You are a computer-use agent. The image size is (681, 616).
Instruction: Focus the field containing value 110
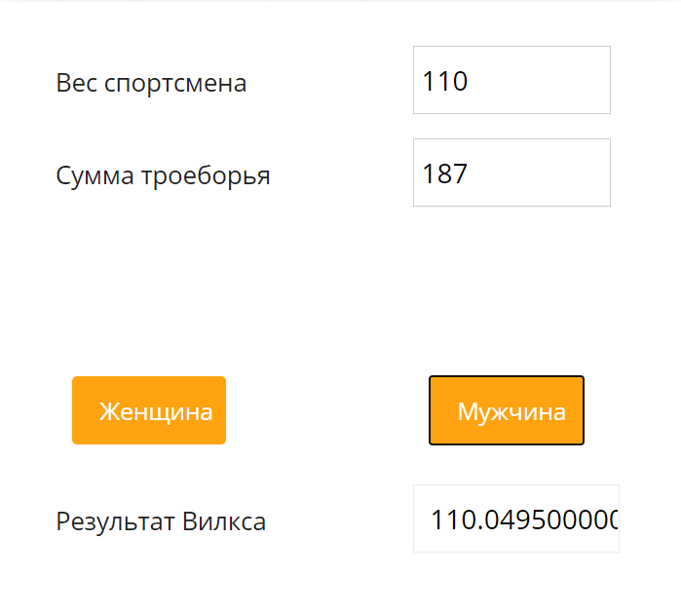pos(511,81)
